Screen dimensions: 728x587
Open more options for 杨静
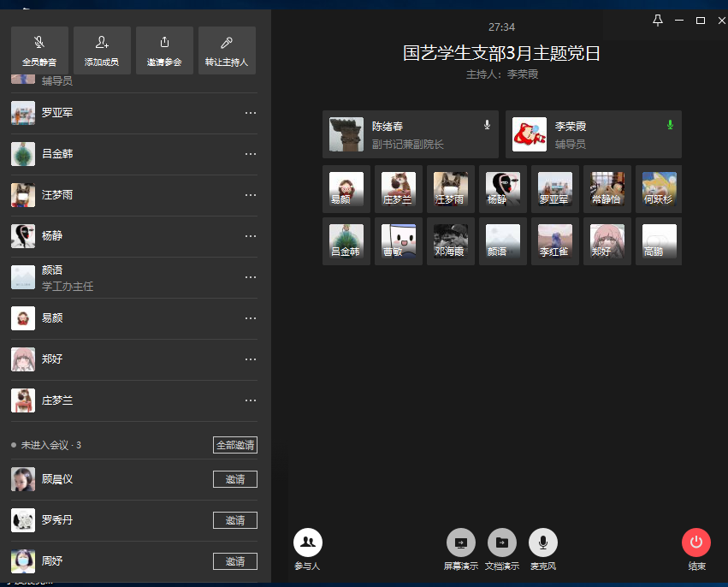[251, 236]
